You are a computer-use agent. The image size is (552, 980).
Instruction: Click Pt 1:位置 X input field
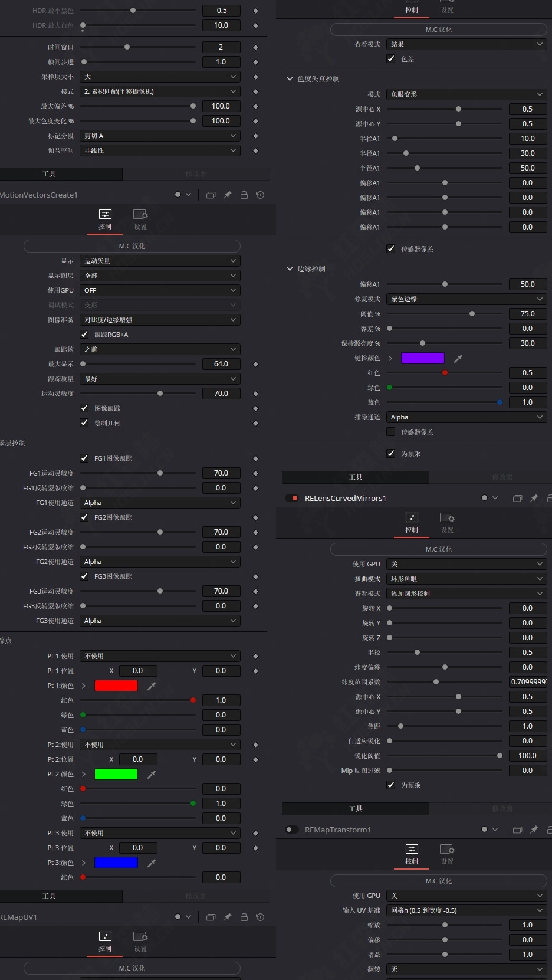click(x=138, y=671)
